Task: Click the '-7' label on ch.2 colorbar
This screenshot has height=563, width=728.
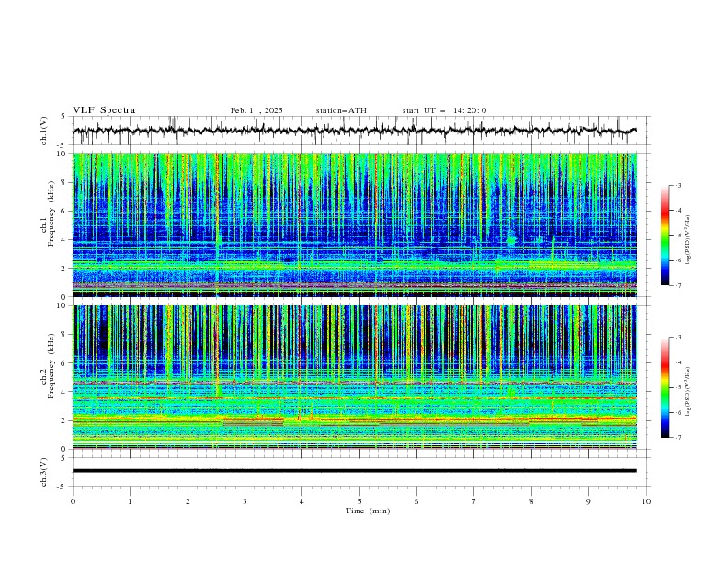Action: coord(678,437)
